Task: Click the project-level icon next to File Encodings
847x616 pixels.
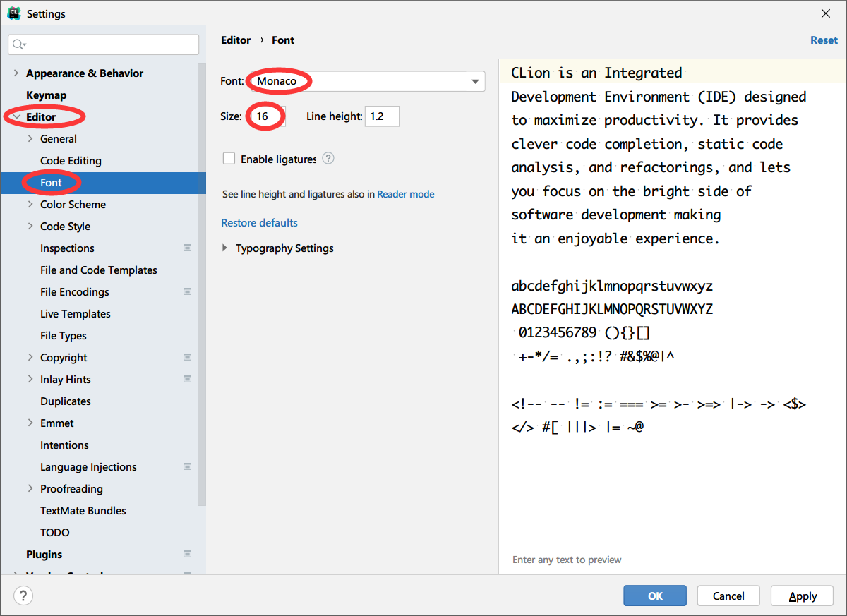Action: 187,292
